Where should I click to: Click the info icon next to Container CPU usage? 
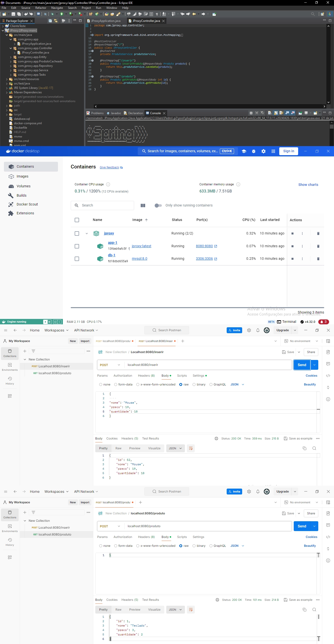pos(108,184)
